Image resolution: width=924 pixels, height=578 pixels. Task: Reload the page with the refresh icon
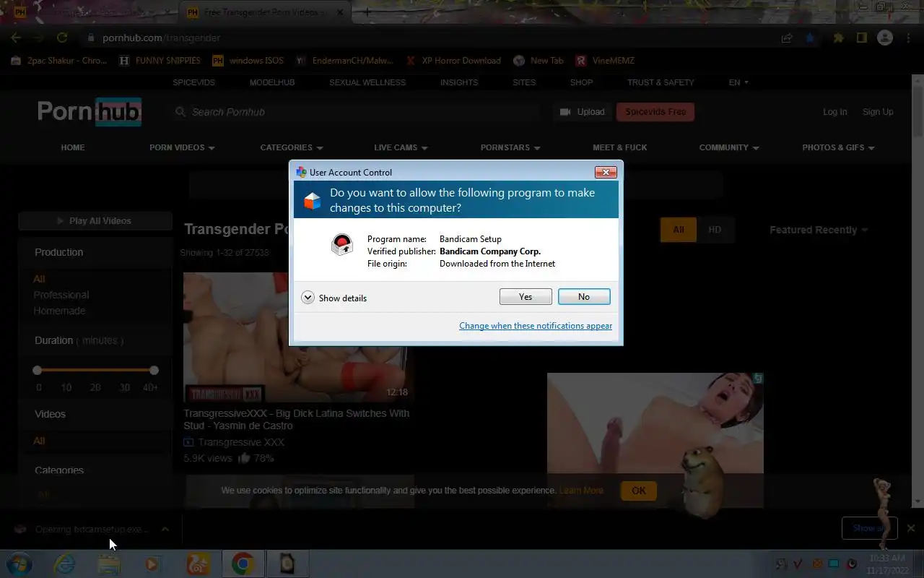pyautogui.click(x=62, y=38)
